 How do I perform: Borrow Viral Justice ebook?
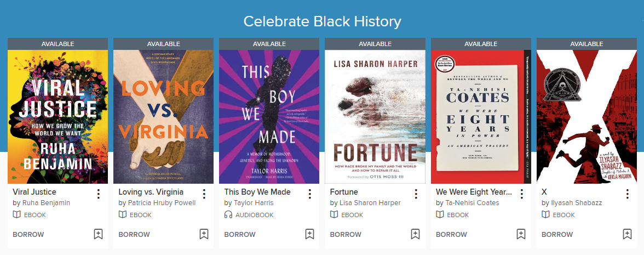pos(28,234)
